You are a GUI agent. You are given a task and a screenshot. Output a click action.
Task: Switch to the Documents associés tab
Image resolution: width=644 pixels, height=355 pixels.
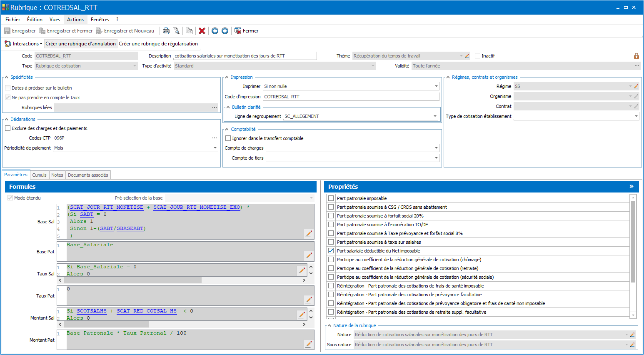pyautogui.click(x=88, y=175)
